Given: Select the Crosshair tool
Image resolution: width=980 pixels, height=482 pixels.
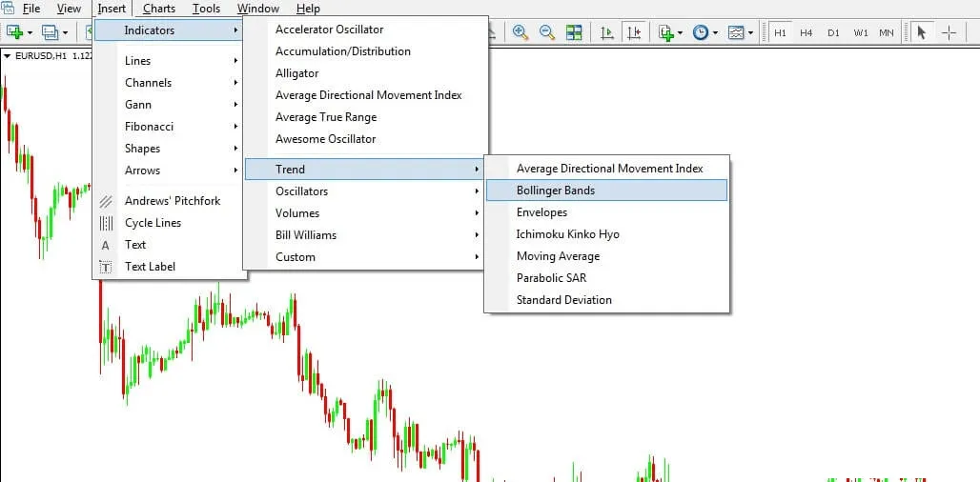Looking at the screenshot, I should tap(949, 32).
